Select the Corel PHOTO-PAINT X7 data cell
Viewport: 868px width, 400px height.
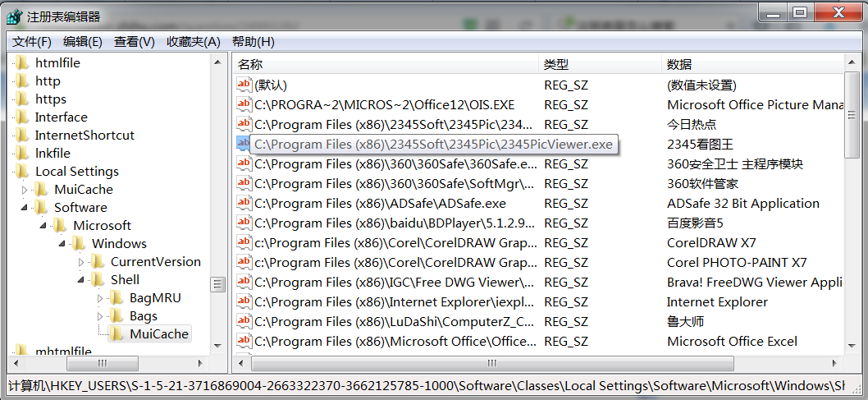[x=737, y=263]
